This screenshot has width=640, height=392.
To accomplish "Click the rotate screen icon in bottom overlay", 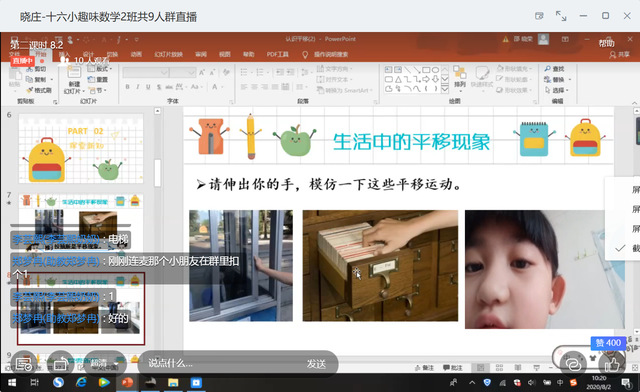I will (x=61, y=363).
